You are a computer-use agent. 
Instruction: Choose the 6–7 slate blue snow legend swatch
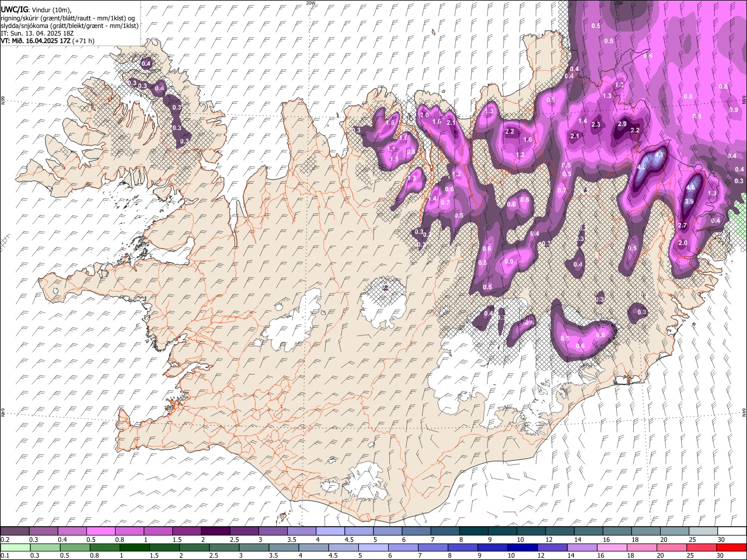(416, 531)
